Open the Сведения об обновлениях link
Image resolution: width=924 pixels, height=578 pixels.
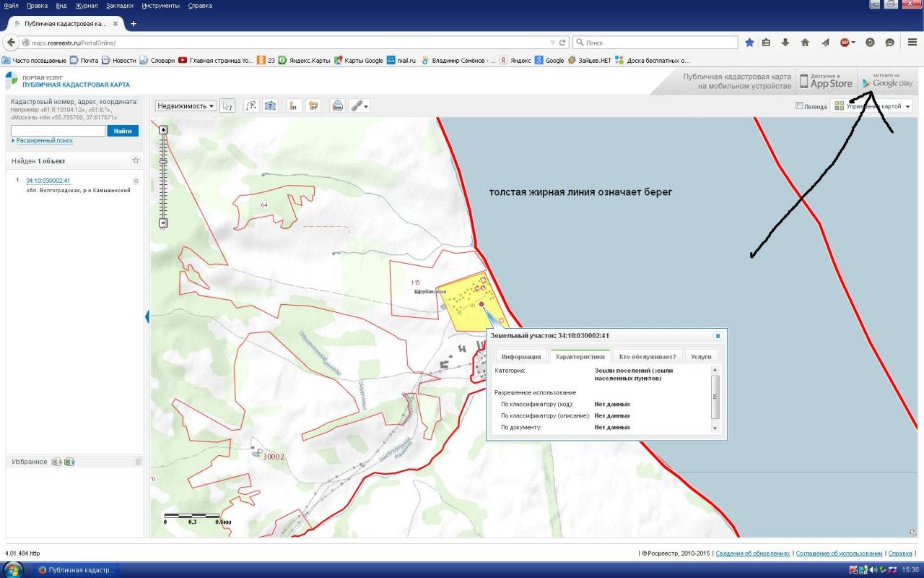click(x=753, y=553)
